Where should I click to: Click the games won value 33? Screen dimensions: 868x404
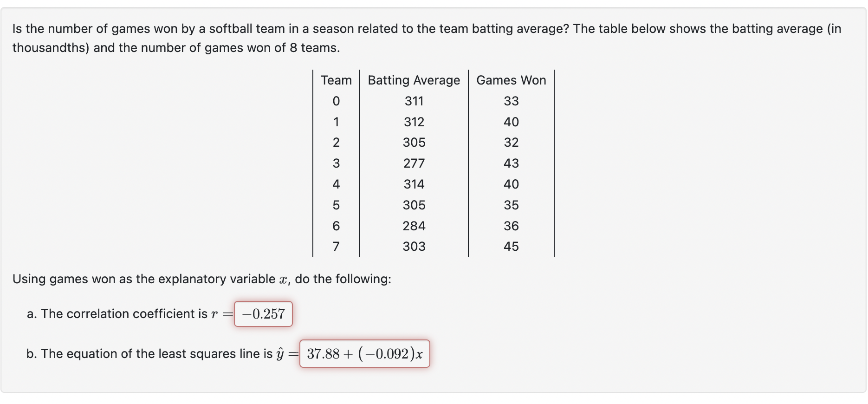coord(511,101)
